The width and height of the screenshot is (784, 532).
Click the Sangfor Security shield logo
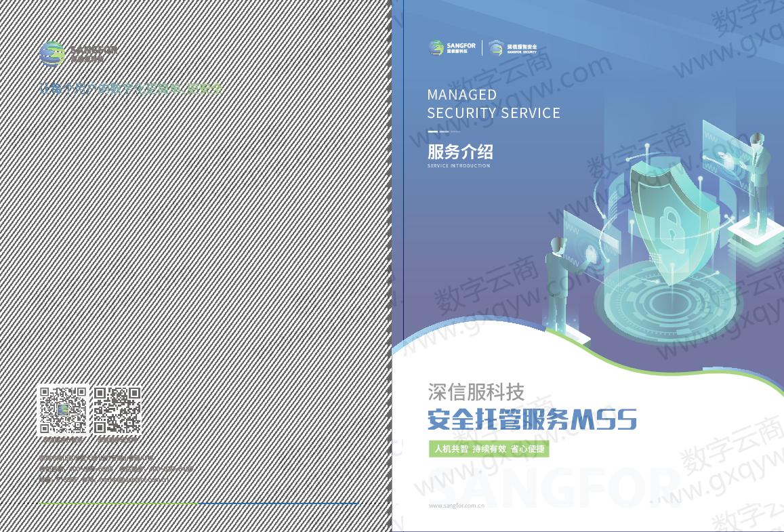[x=512, y=48]
